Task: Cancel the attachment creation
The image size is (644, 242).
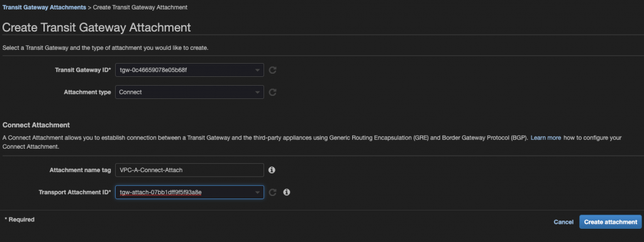Action: pyautogui.click(x=563, y=222)
